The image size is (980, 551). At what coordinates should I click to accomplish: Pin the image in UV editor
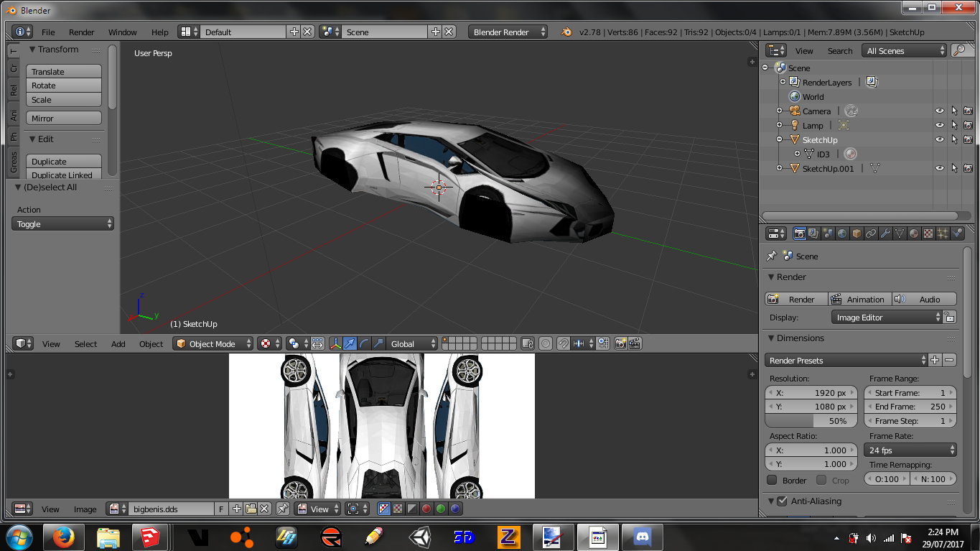coord(283,509)
